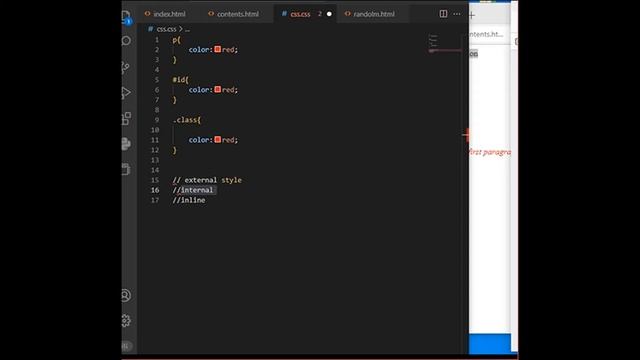Open color picker swatch on line 6

tap(218, 89)
